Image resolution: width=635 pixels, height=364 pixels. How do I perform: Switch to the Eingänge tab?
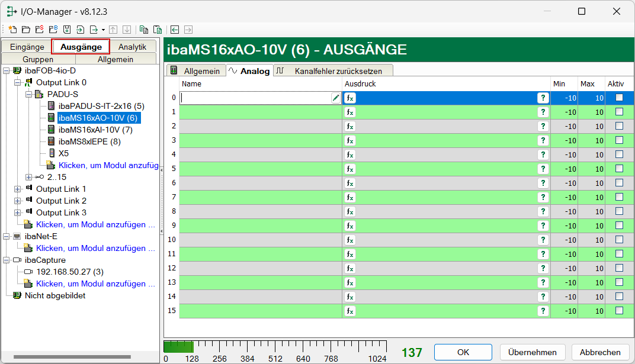point(27,47)
